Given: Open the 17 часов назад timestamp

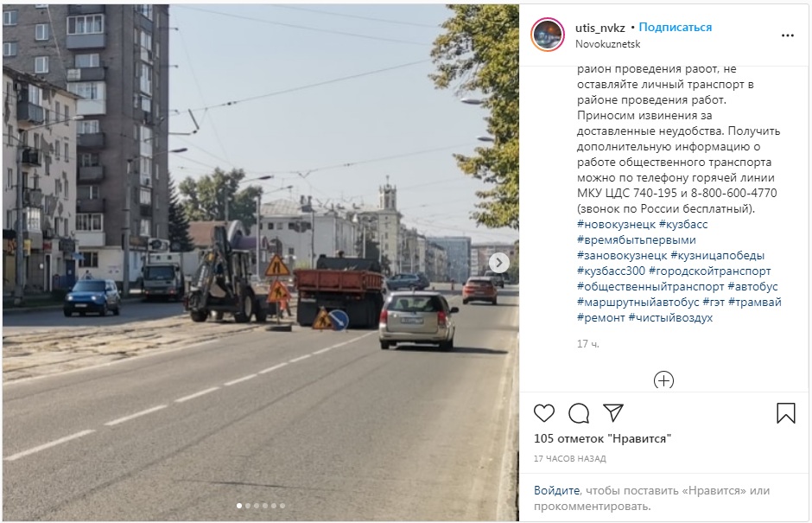Looking at the screenshot, I should tap(569, 459).
